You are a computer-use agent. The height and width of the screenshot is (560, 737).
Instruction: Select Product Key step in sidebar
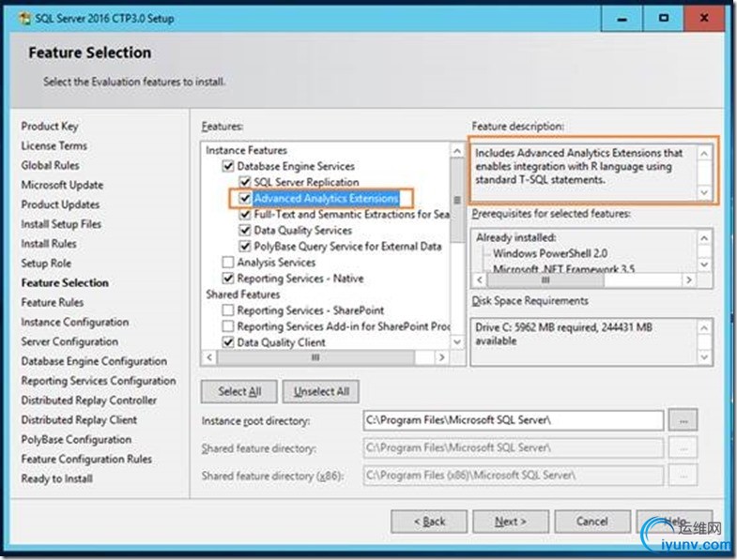50,127
